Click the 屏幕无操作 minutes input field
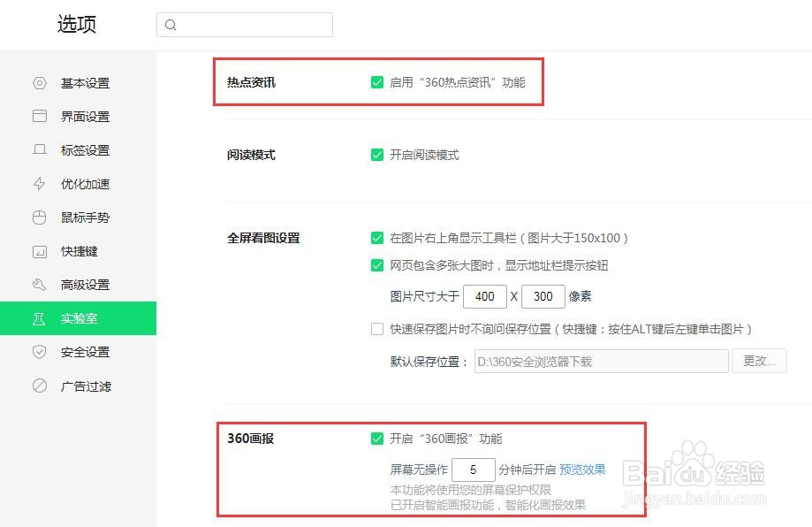The height and width of the screenshot is (527, 812). click(x=474, y=470)
